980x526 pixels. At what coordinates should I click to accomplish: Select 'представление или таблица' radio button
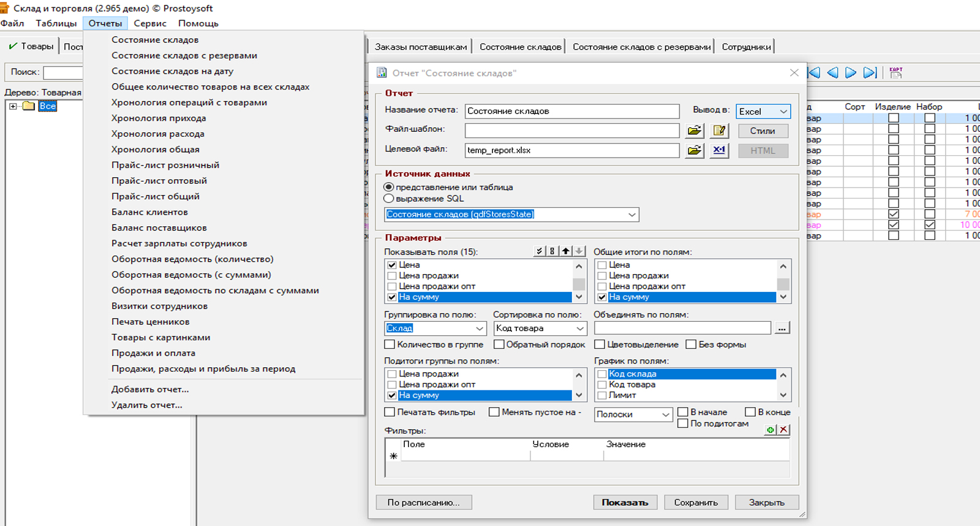click(389, 187)
